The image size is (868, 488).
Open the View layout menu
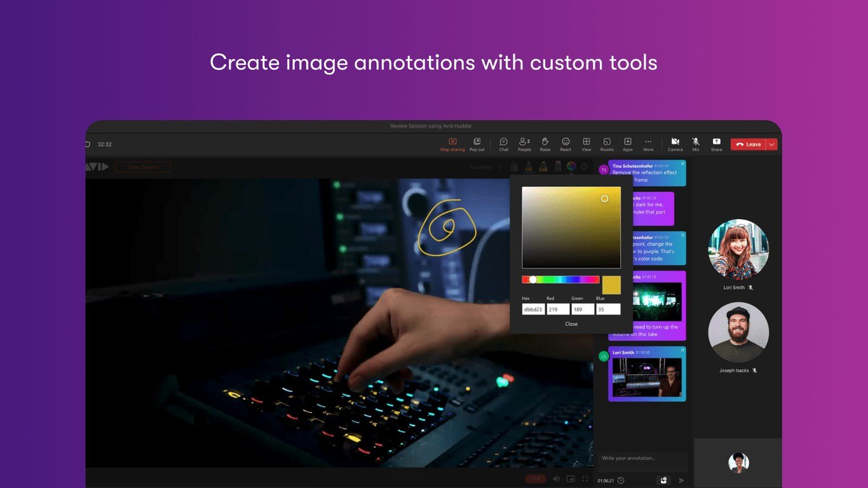coord(586,144)
